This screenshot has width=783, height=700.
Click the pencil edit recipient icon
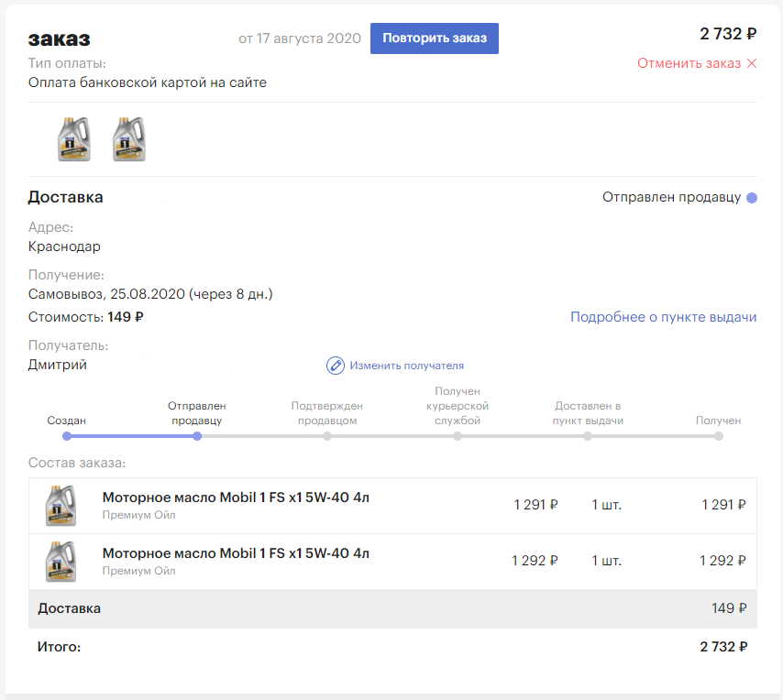335,366
